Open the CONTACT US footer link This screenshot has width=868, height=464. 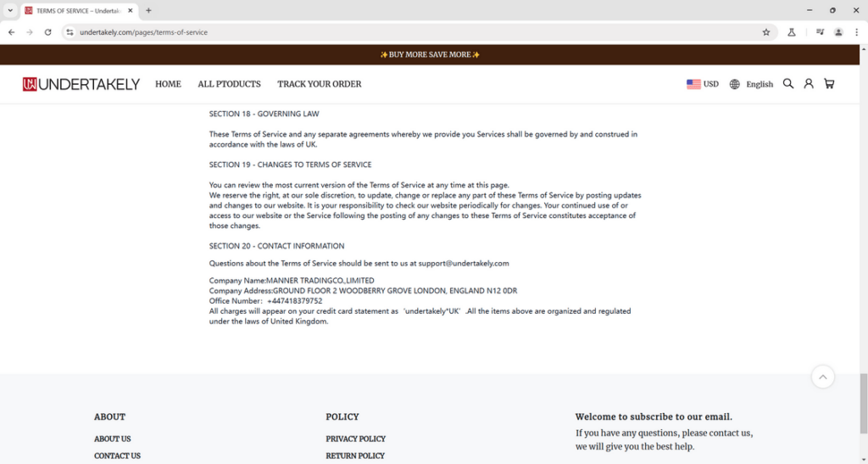click(117, 456)
